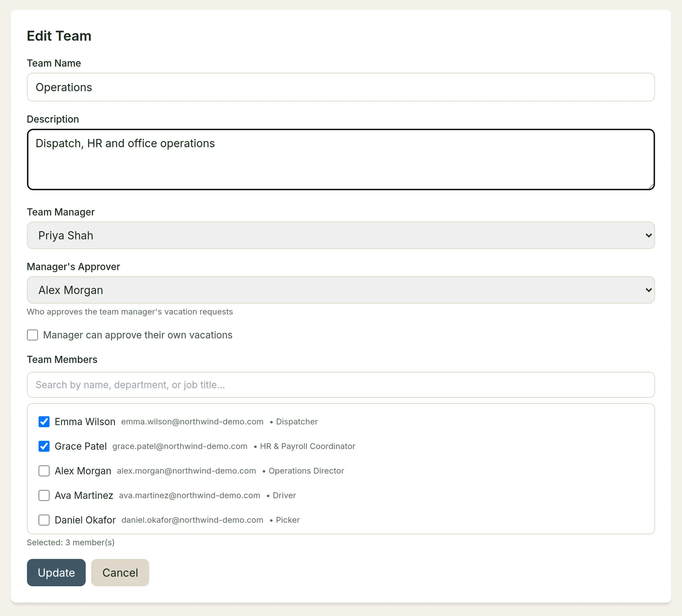Screen dimensions: 682x616
Task: Uncheck Emma Wilson as team member
Action: 44,421
